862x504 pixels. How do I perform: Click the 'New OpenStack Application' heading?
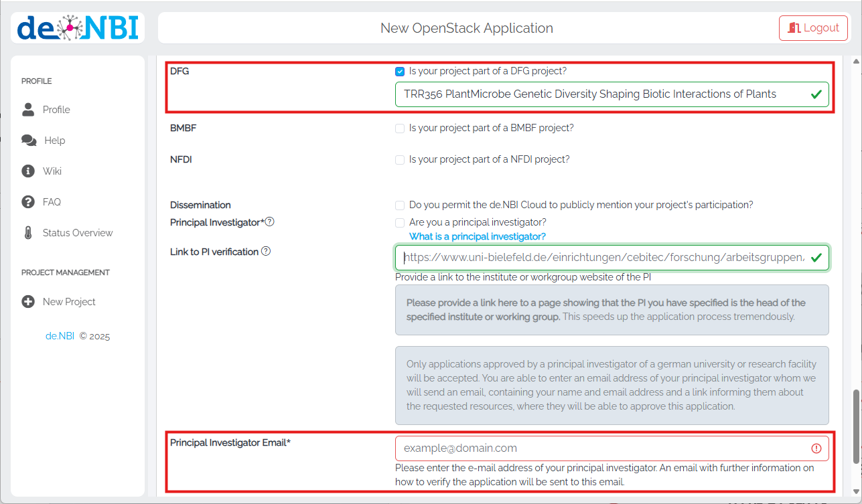467,28
